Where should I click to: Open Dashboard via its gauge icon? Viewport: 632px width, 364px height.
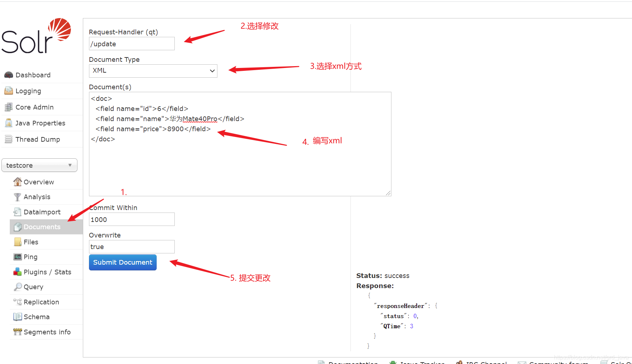pyautogui.click(x=9, y=75)
